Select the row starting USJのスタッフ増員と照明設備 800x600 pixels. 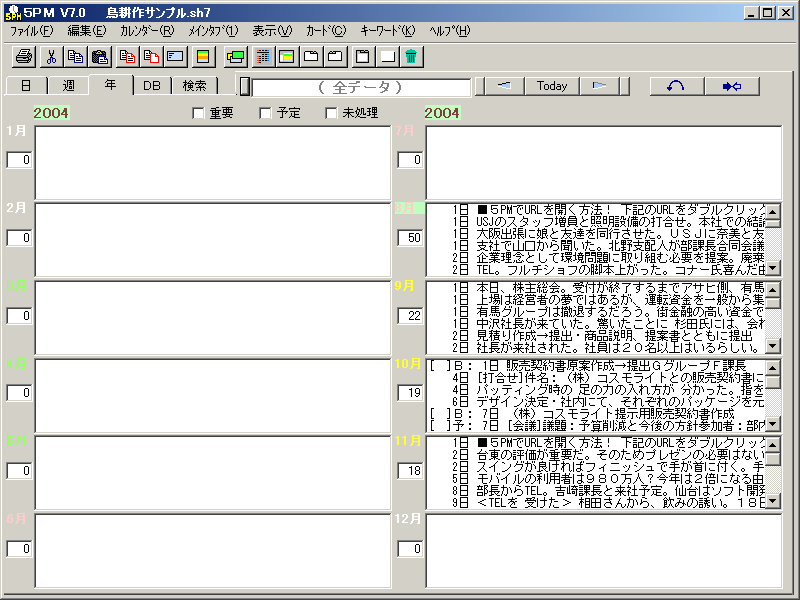coord(596,221)
